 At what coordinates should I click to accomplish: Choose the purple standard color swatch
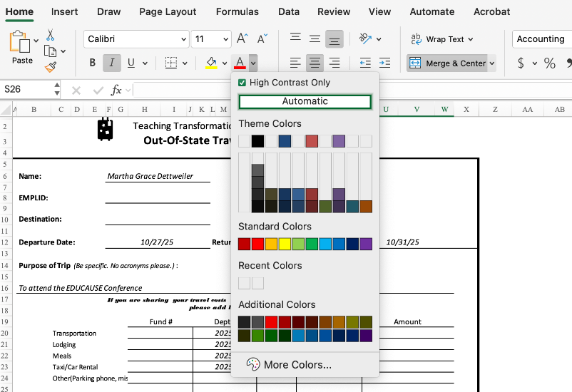366,244
